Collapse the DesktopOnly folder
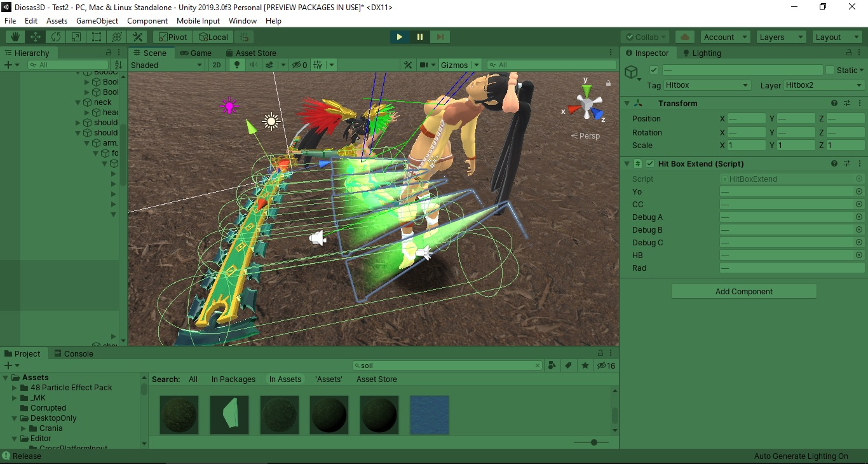The height and width of the screenshot is (464, 868). click(15, 418)
